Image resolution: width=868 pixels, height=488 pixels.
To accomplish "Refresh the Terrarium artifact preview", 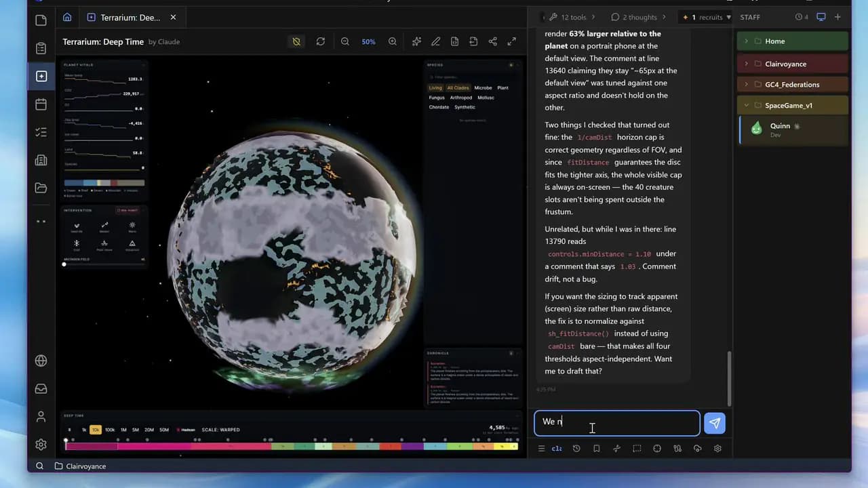I will [321, 41].
